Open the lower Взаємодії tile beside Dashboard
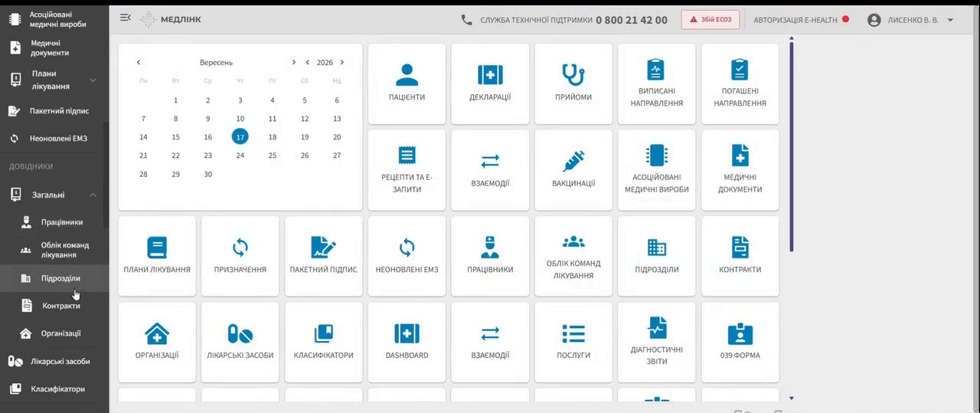The width and height of the screenshot is (980, 413). coord(490,342)
